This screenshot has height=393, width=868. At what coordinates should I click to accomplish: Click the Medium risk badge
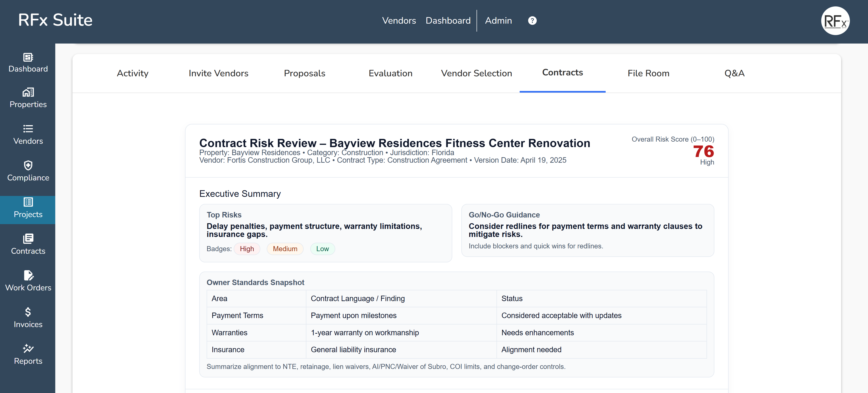click(285, 249)
